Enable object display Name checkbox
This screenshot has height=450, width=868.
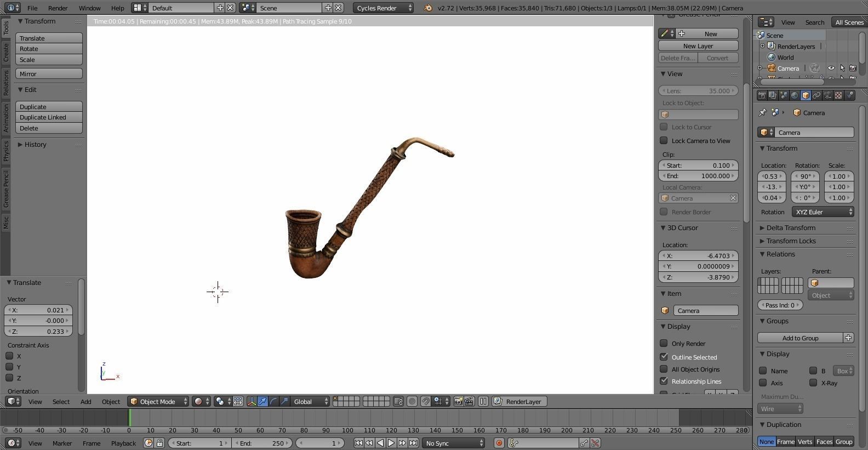763,371
